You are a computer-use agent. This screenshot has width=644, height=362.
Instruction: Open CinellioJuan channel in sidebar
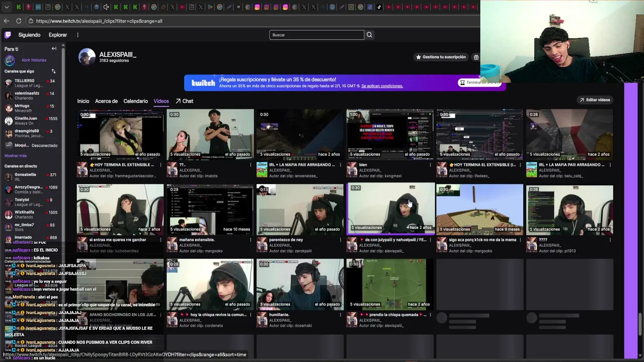click(x=30, y=121)
